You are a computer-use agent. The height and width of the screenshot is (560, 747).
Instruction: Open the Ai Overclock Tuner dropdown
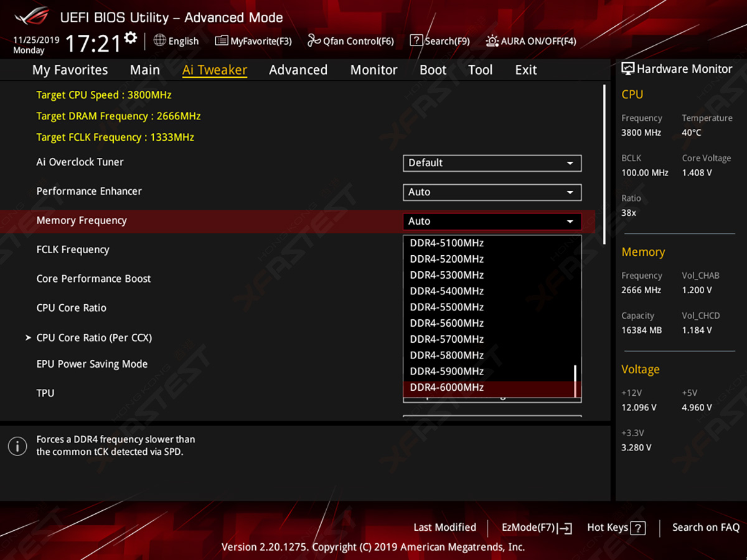492,163
